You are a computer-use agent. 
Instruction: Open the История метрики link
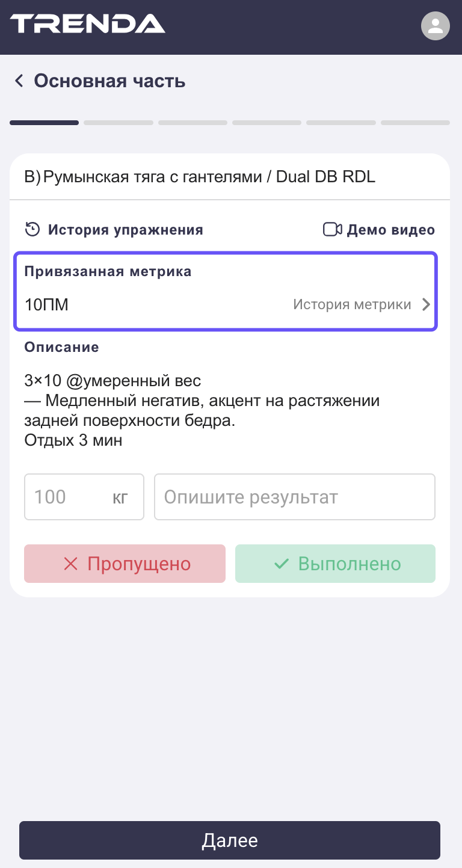coord(352,304)
